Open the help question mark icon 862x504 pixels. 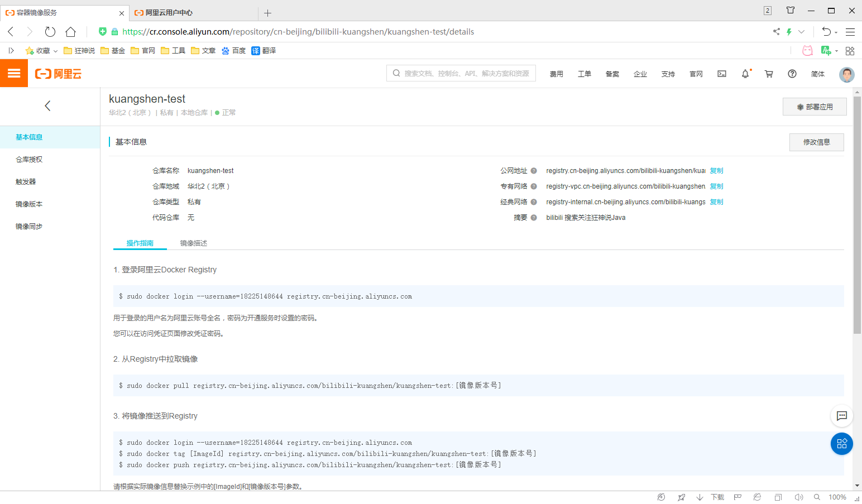click(x=792, y=73)
